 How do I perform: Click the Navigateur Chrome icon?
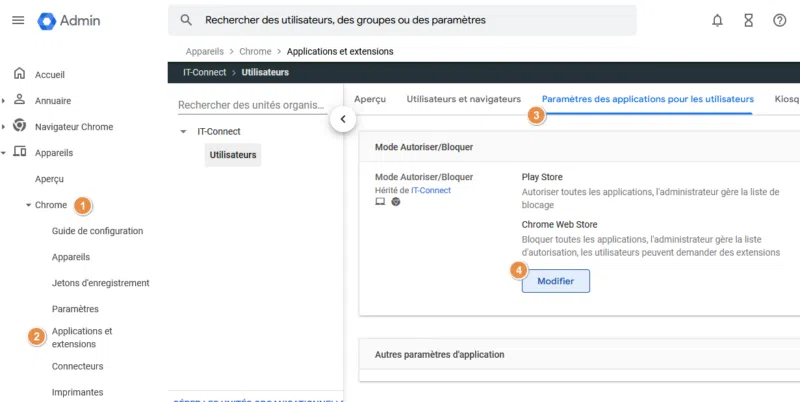point(19,126)
